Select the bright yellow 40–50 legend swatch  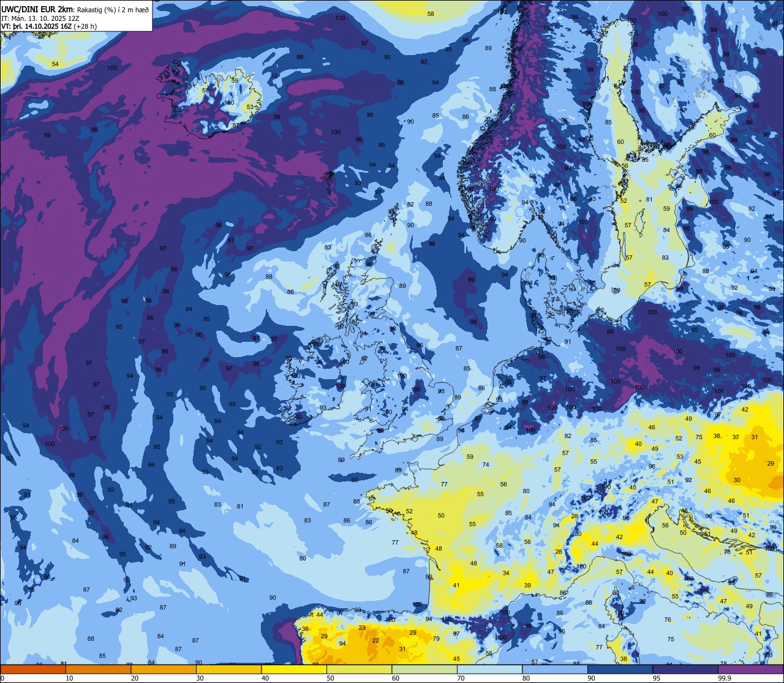coord(294,669)
